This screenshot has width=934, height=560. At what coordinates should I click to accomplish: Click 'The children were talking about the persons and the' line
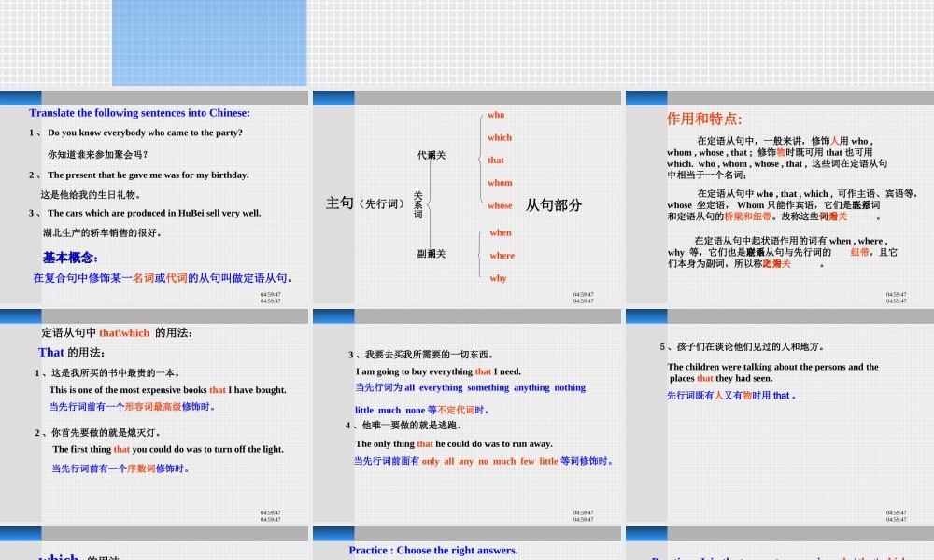pyautogui.click(x=772, y=367)
